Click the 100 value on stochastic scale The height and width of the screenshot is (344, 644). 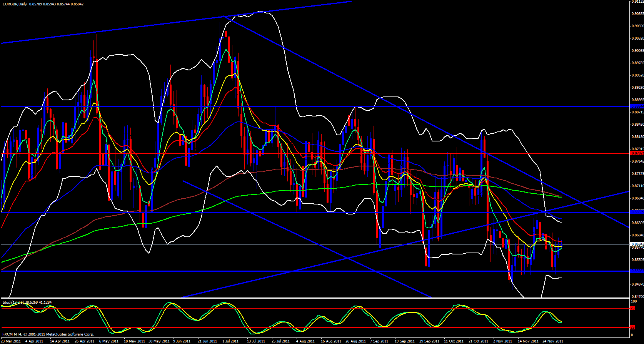(x=634, y=301)
